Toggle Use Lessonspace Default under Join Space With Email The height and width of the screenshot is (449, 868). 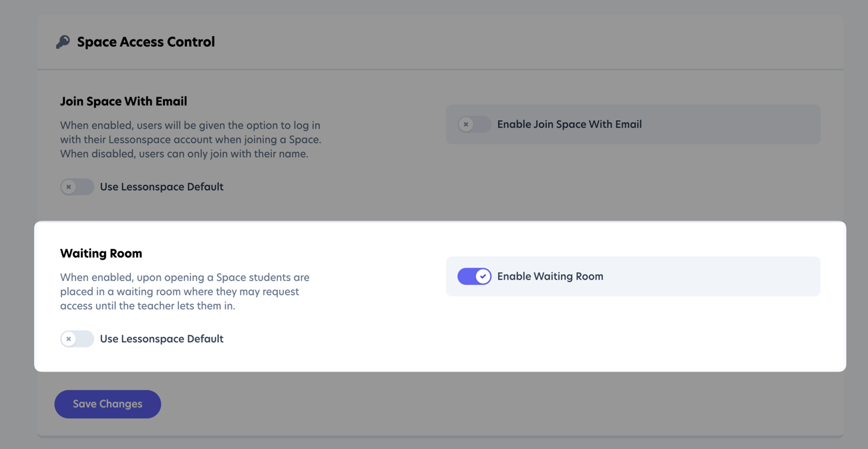point(77,187)
